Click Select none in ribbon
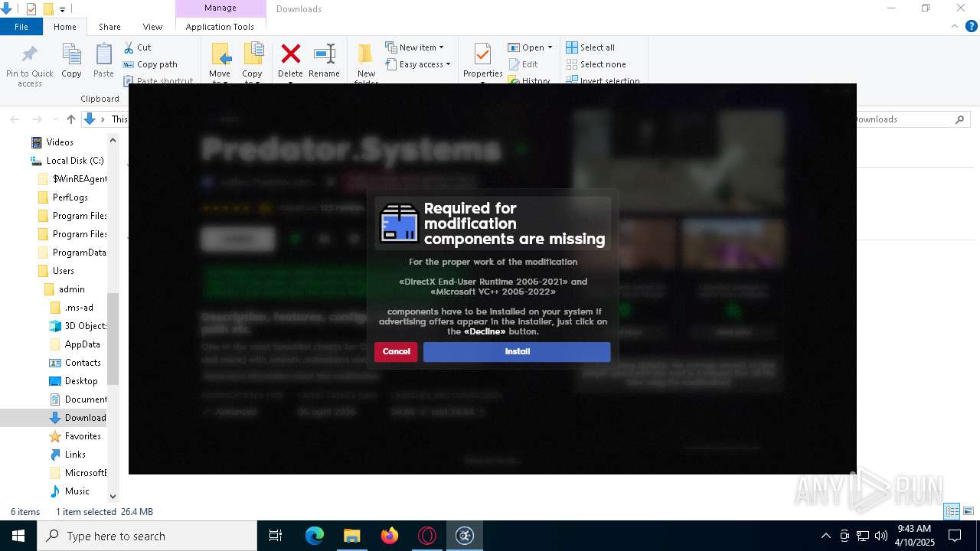This screenshot has height=551, width=980. tap(596, 64)
